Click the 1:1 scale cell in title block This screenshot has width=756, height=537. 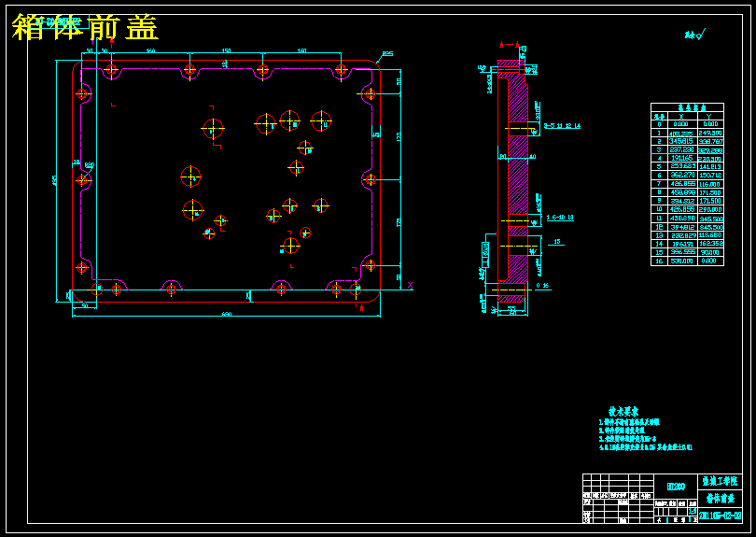pyautogui.click(x=693, y=512)
